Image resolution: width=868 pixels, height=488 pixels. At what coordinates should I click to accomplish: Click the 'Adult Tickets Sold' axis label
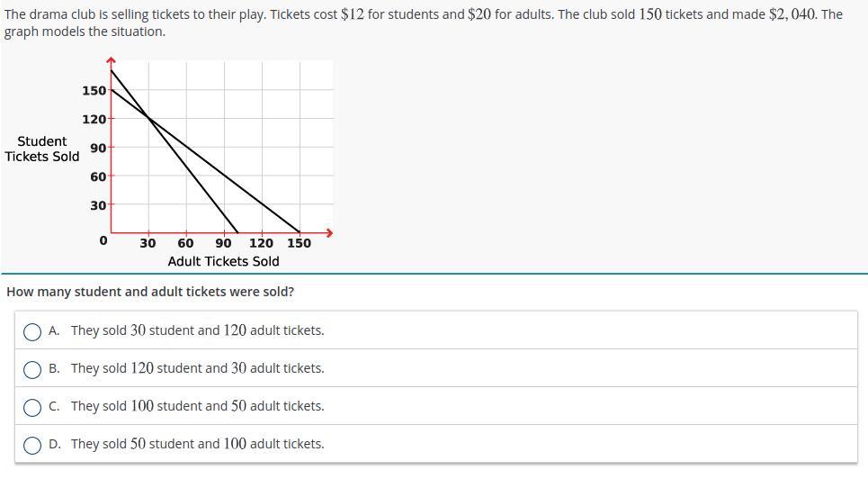coord(223,261)
